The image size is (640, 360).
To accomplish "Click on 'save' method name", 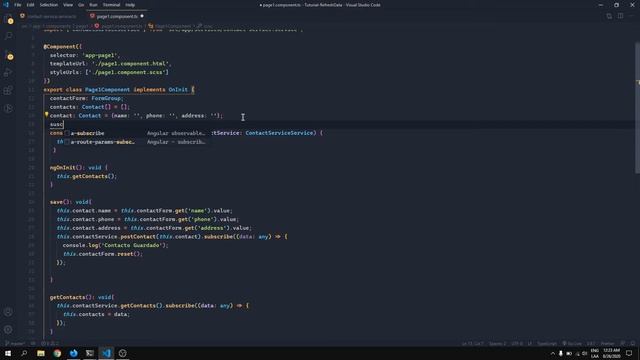I will (56, 202).
